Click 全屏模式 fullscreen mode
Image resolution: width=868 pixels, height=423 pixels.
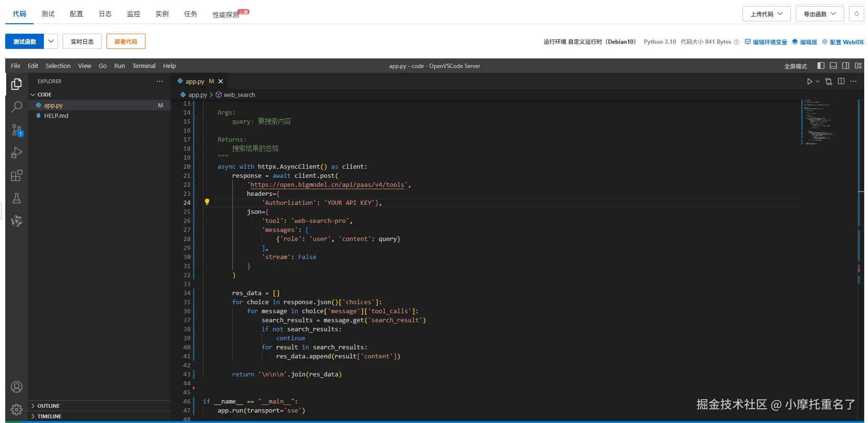pos(796,66)
